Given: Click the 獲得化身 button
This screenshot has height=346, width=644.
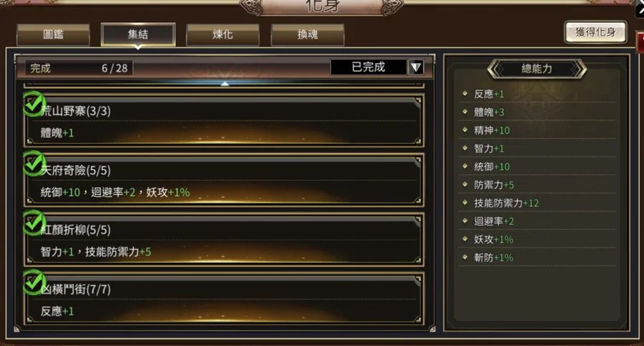Looking at the screenshot, I should pyautogui.click(x=595, y=32).
